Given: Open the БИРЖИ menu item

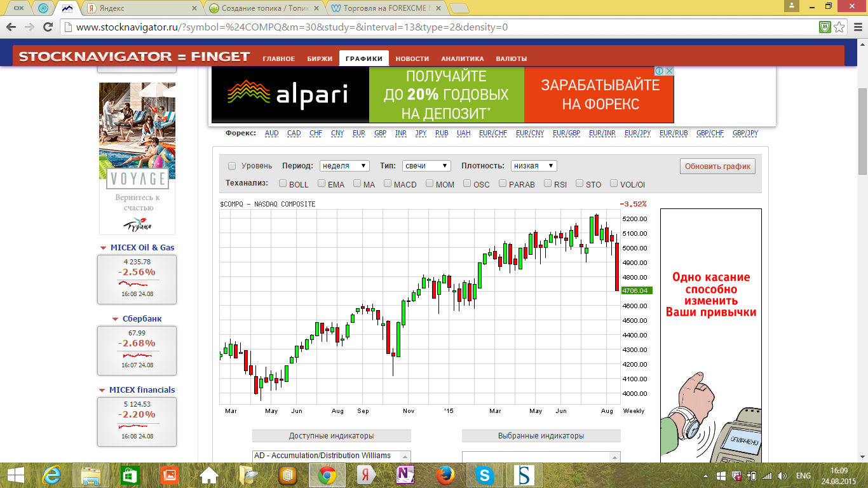Looking at the screenshot, I should 320,58.
